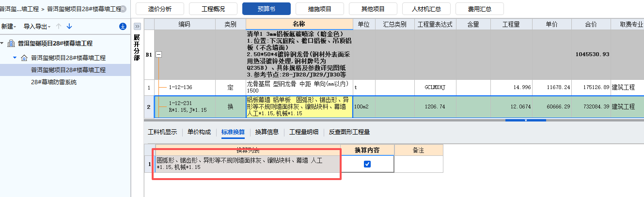The width and height of the screenshot is (644, 197).
Task: Open the 导入导出 dropdown
Action: pos(37,26)
